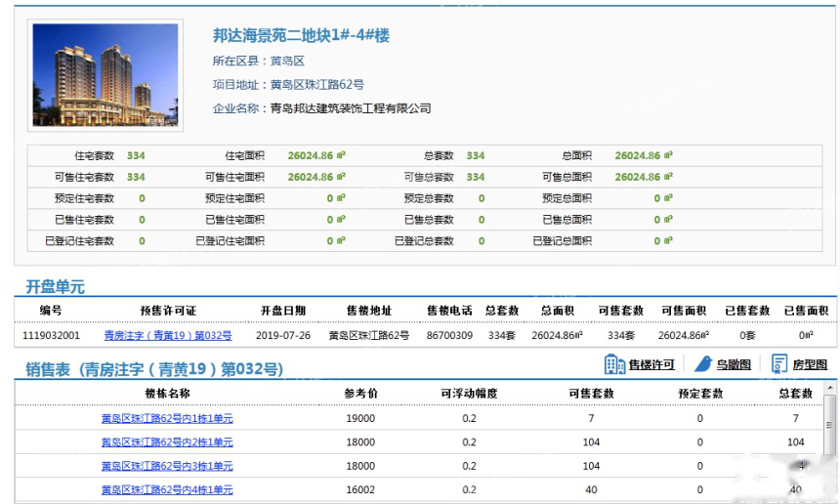Click the building icon beside 售楼许可
Viewport: 840px width, 504px height.
click(614, 364)
